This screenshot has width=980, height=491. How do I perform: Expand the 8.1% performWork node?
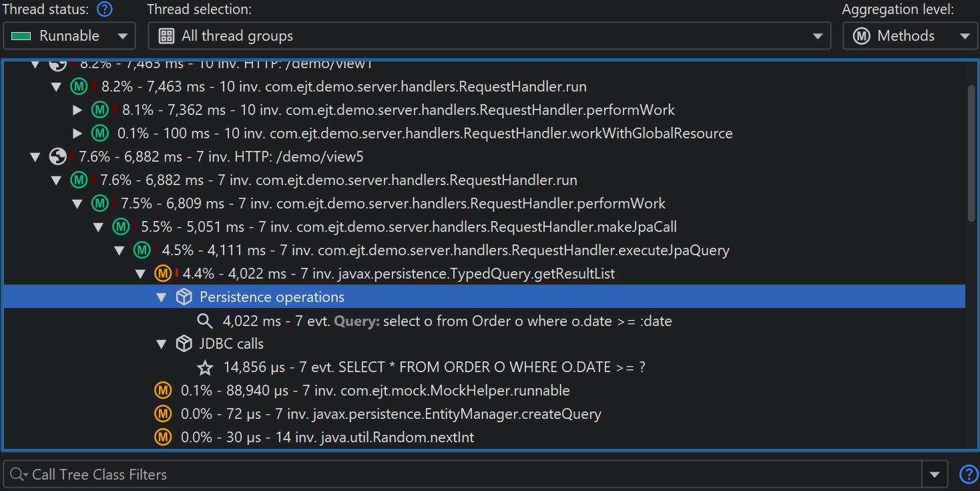point(78,110)
